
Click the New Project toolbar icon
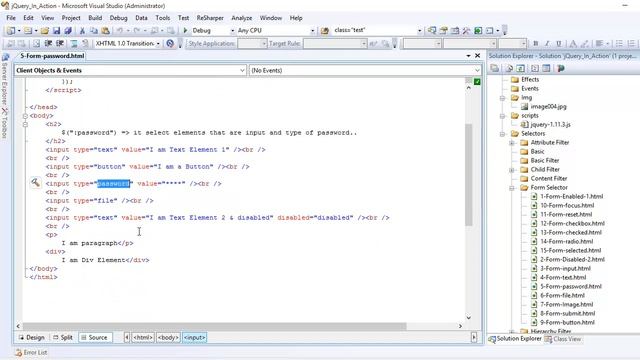(x=11, y=31)
